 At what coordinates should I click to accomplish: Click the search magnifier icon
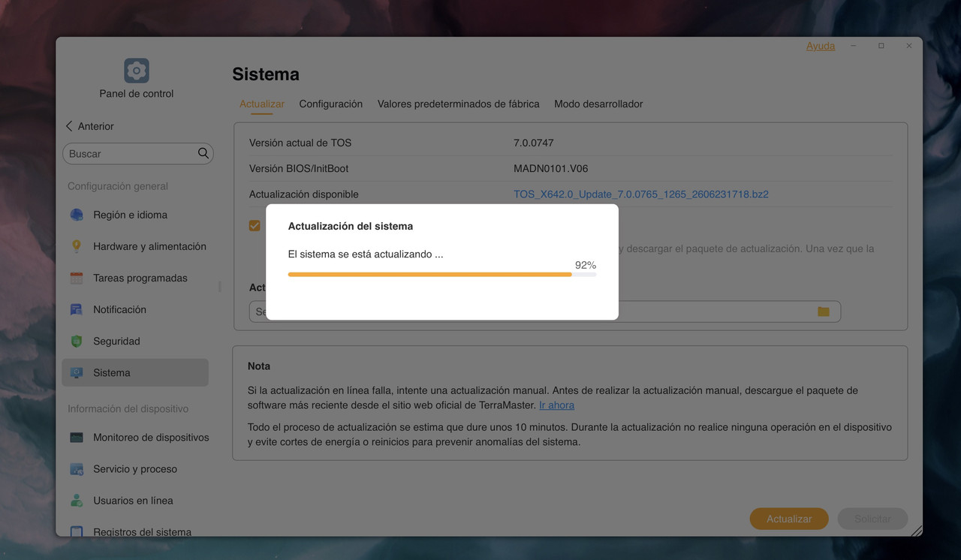(203, 153)
